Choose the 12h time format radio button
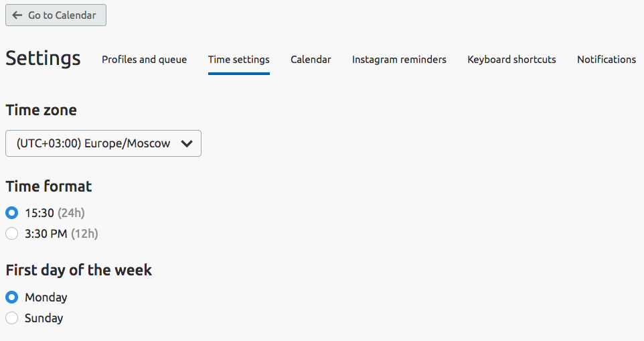The width and height of the screenshot is (644, 341). [x=12, y=234]
